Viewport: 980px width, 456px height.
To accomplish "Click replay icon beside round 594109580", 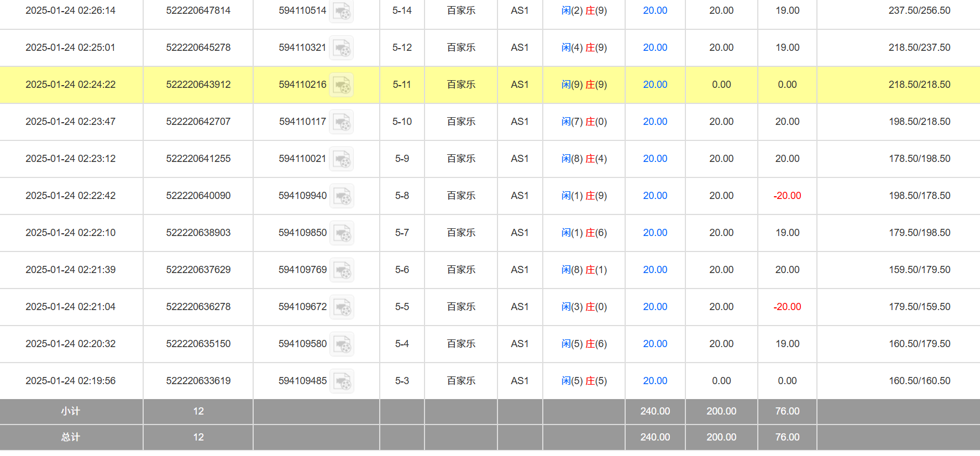I will coord(342,344).
